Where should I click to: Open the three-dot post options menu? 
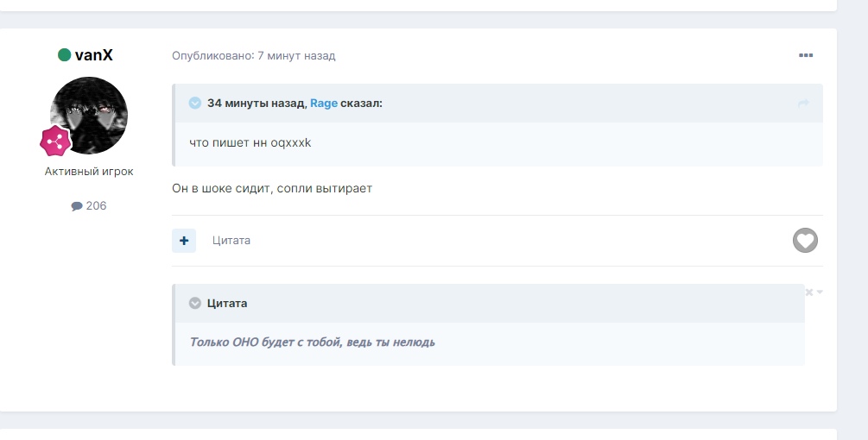click(x=805, y=55)
